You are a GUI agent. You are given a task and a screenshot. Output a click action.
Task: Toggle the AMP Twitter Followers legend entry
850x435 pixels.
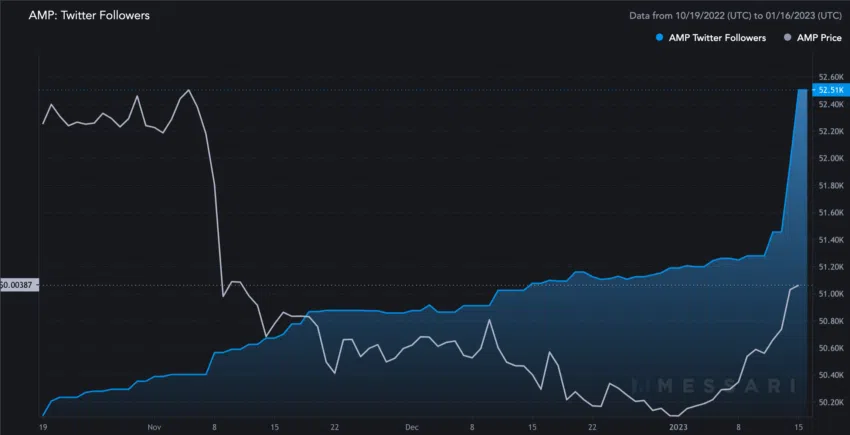711,38
